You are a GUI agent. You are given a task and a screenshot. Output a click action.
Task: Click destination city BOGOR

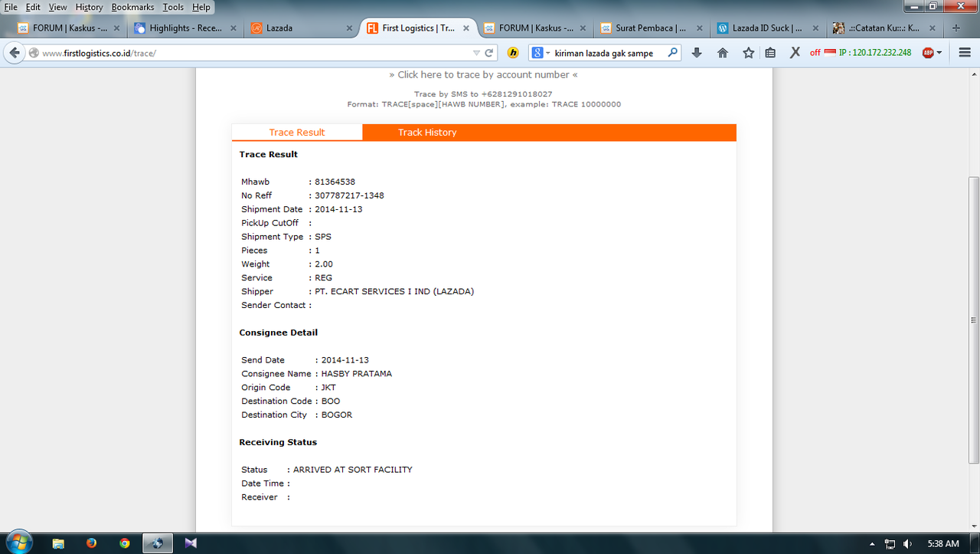click(x=336, y=415)
